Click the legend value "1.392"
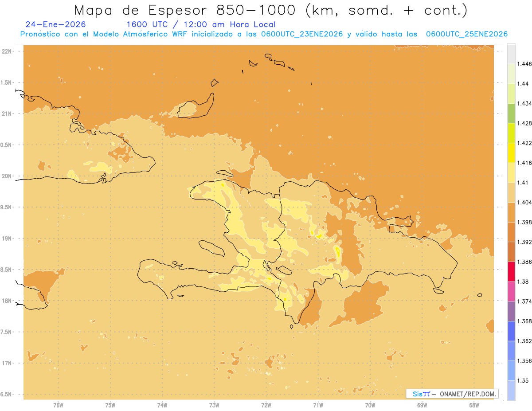The width and height of the screenshot is (532, 411). click(524, 242)
